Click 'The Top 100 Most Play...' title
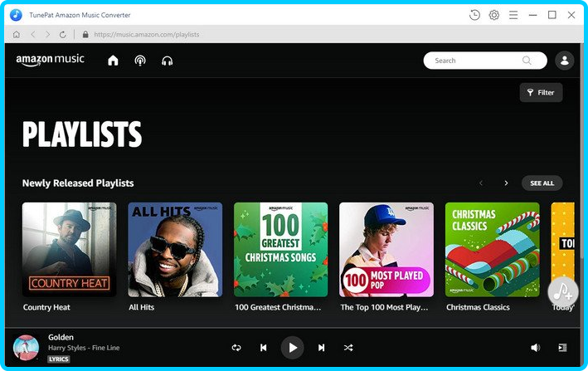588x371 pixels. click(x=384, y=307)
